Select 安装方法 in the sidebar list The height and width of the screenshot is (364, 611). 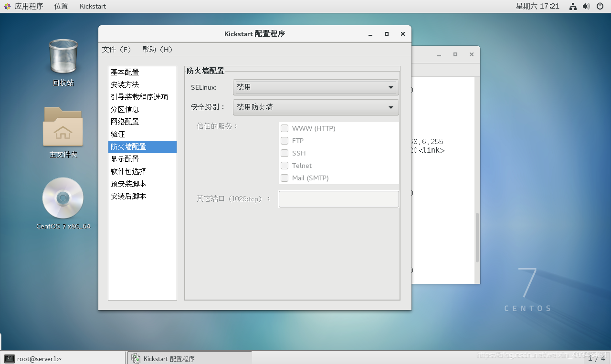coord(142,84)
